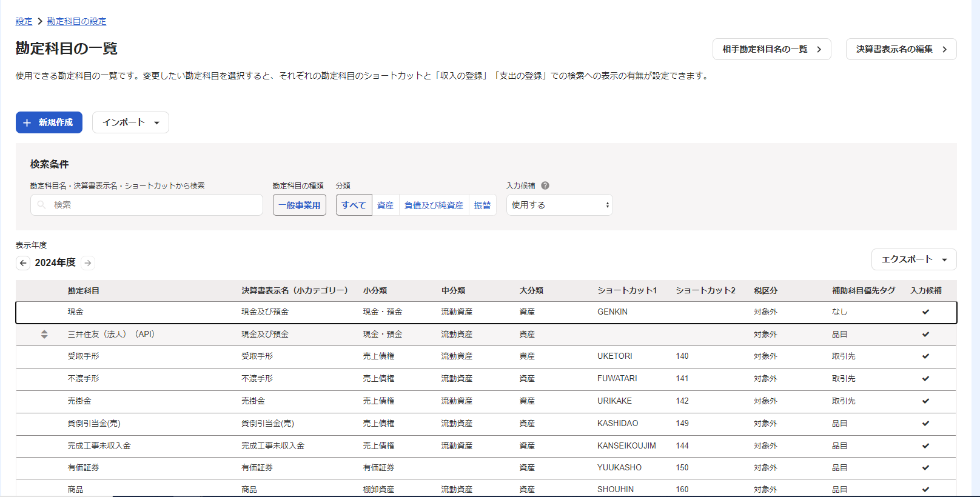Select the 受取手形 account name
The image size is (980, 497).
[84, 356]
